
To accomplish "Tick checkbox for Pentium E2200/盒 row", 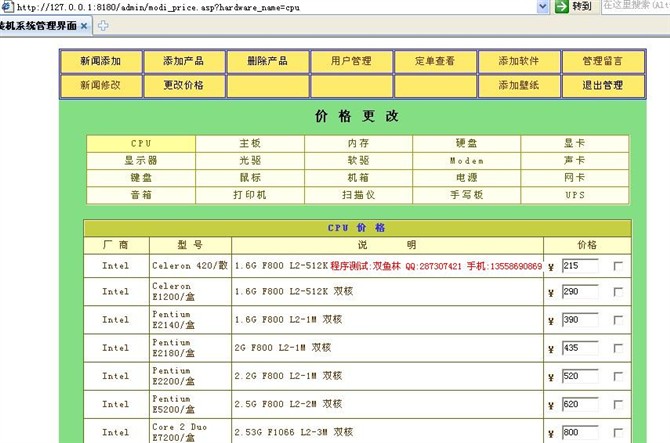I will click(618, 376).
